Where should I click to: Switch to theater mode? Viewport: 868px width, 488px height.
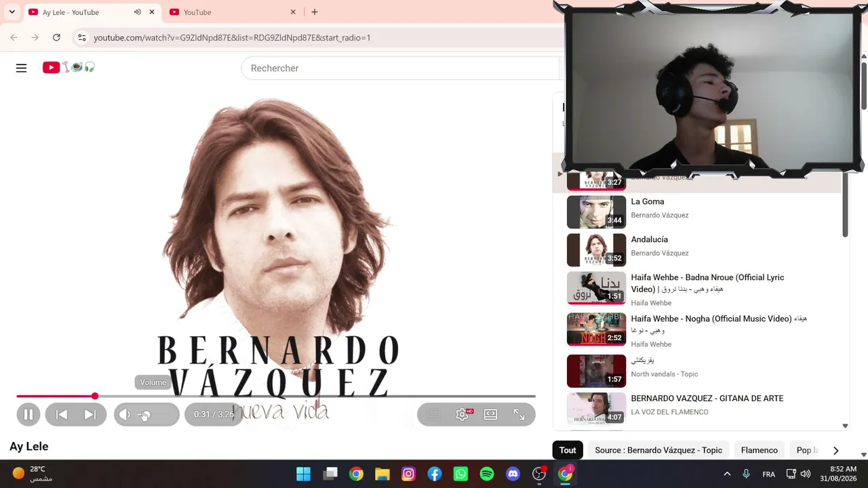click(x=490, y=415)
